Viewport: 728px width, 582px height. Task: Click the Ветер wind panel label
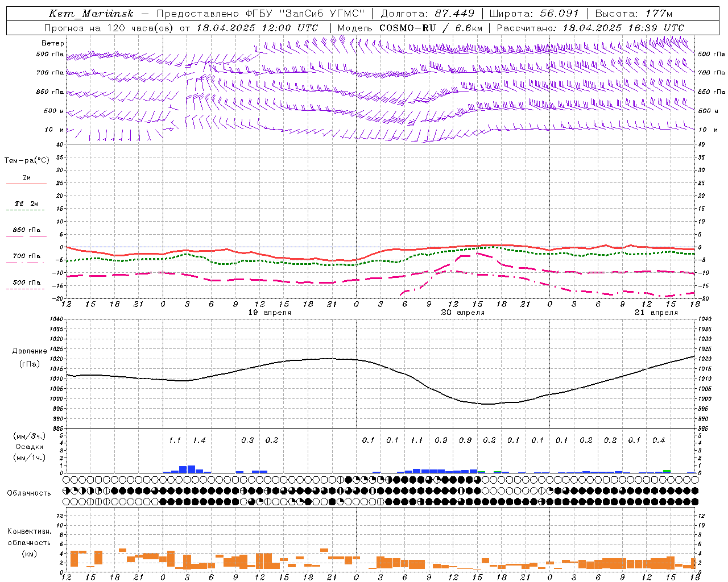[52, 43]
